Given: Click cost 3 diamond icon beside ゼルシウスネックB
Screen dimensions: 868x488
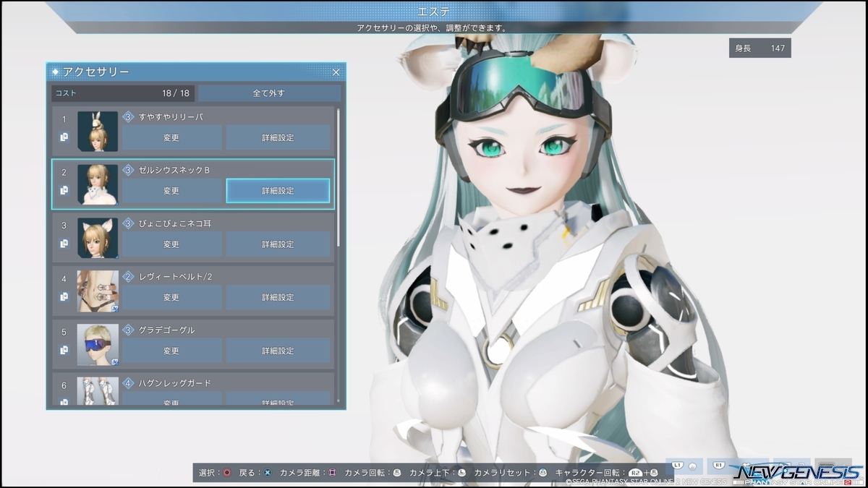Looking at the screenshot, I should (128, 170).
